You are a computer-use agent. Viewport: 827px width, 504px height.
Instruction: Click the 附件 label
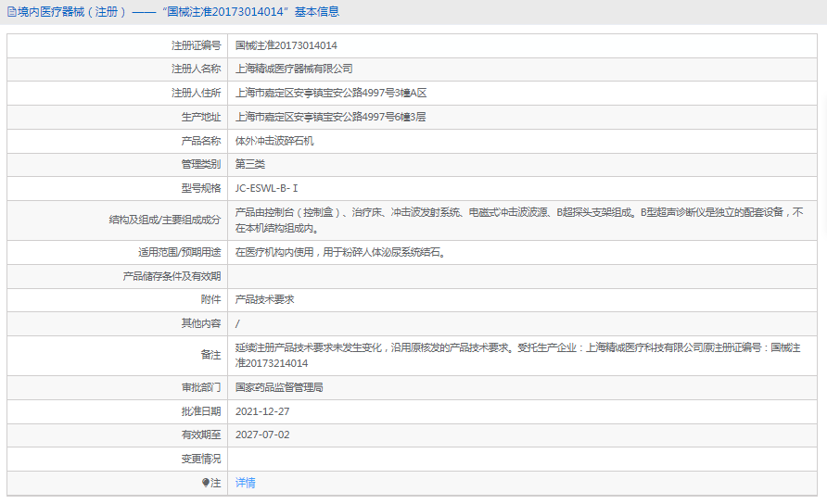210,299
